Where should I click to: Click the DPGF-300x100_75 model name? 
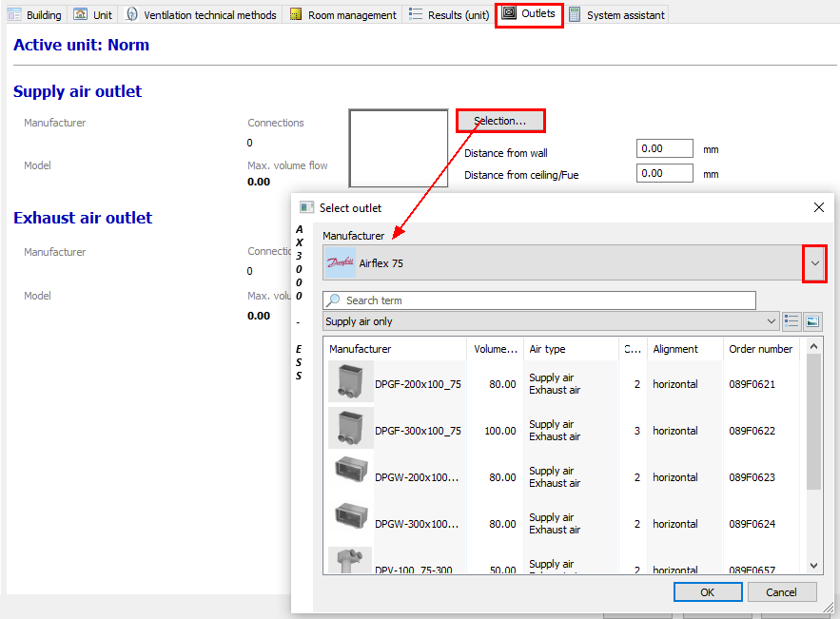pos(418,431)
